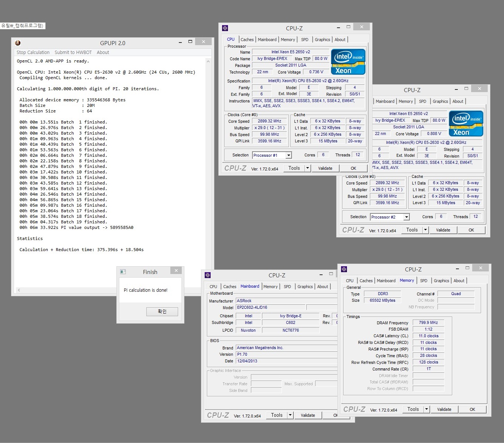Switch to SPD tab in Memory CPU-Z window
Viewport: 504px width, 443px height.
pyautogui.click(x=424, y=281)
